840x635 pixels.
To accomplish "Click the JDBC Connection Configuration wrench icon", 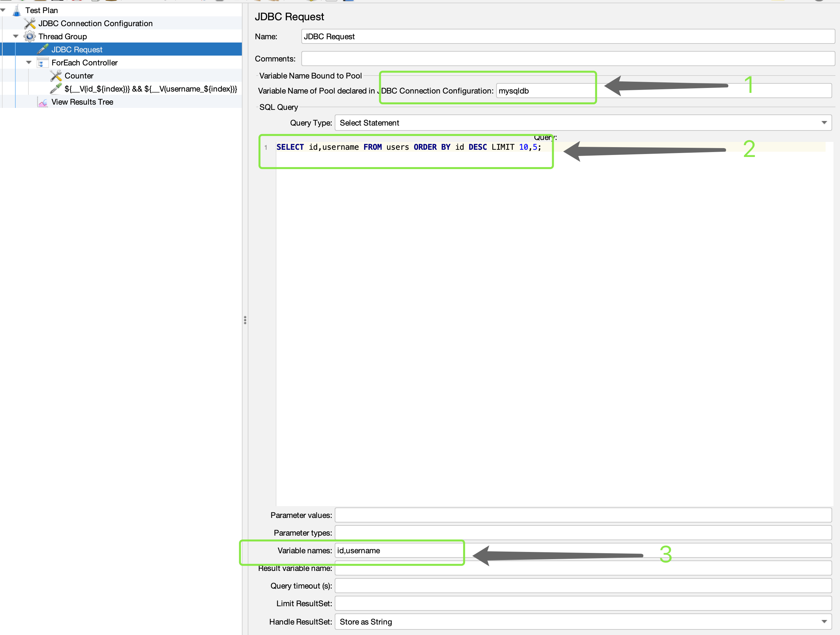I will 30,24.
